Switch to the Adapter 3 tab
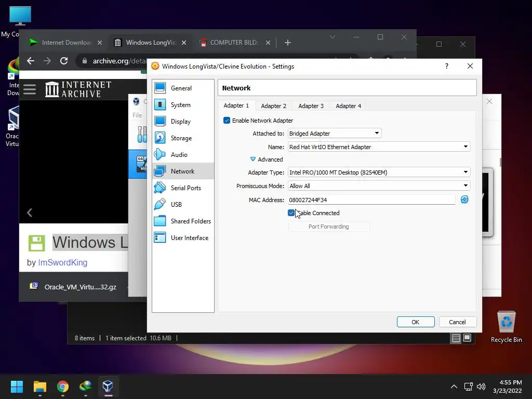The image size is (532, 399). [x=311, y=106]
